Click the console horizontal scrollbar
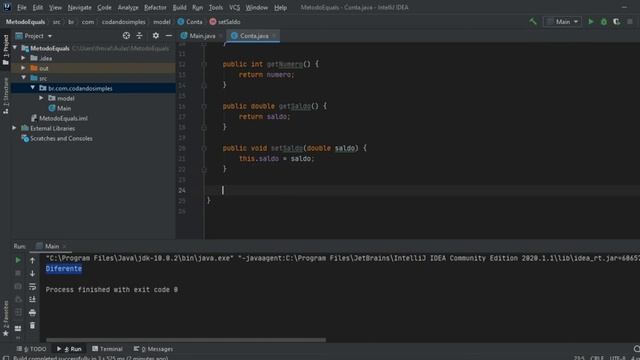Screen dimensions: 640x360 coord(186,340)
